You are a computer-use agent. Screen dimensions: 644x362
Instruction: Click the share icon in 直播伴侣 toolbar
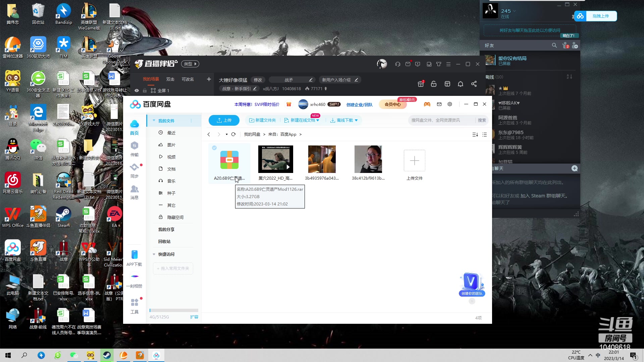click(474, 84)
